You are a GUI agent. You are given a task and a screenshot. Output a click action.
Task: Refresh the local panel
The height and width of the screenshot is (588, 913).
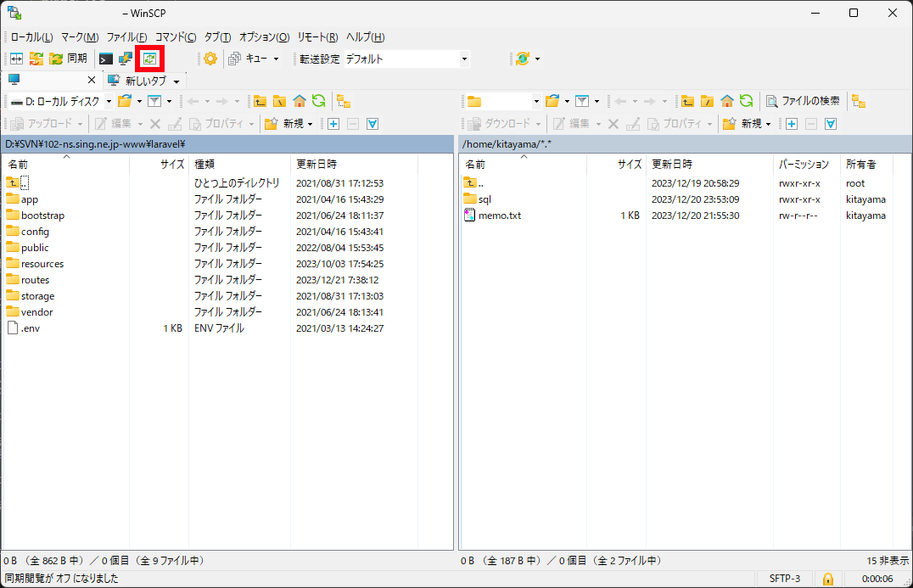pyautogui.click(x=318, y=101)
